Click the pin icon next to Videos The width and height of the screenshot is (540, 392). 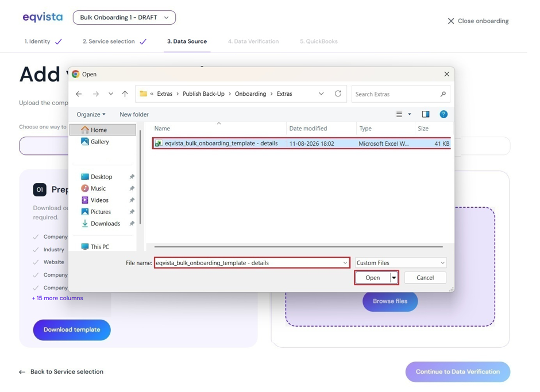coord(132,200)
